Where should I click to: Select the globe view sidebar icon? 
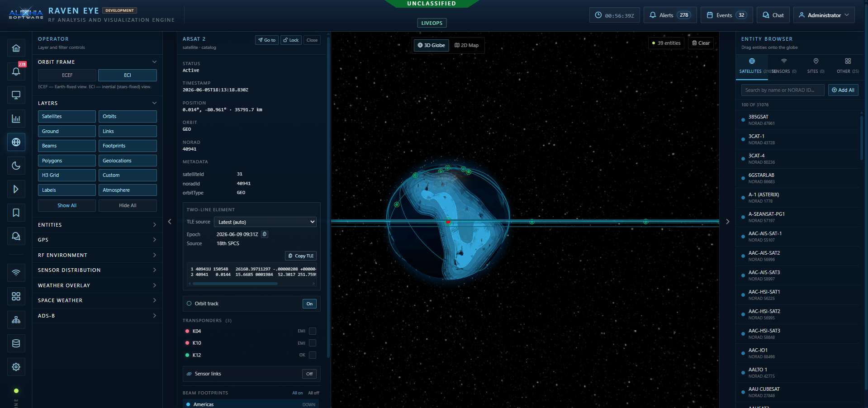click(x=16, y=142)
